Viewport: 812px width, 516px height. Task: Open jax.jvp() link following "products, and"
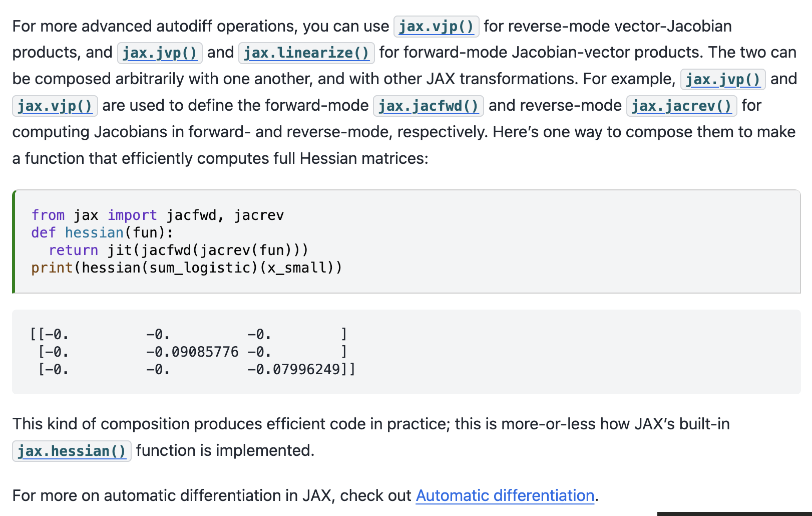[160, 53]
